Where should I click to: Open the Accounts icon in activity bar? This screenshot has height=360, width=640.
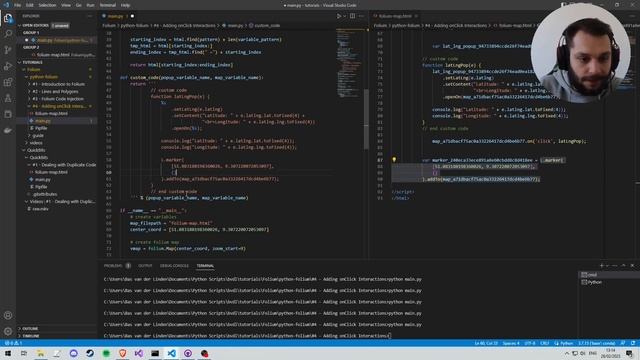pos(8,315)
